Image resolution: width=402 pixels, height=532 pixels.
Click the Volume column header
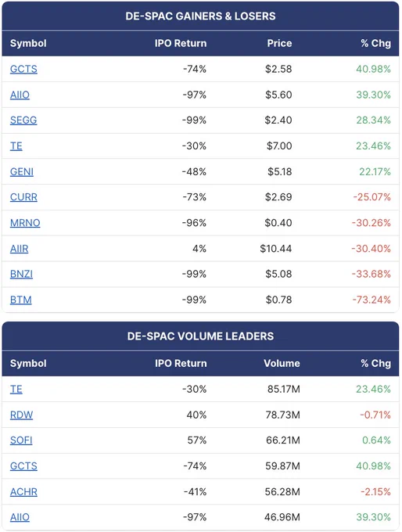click(282, 363)
